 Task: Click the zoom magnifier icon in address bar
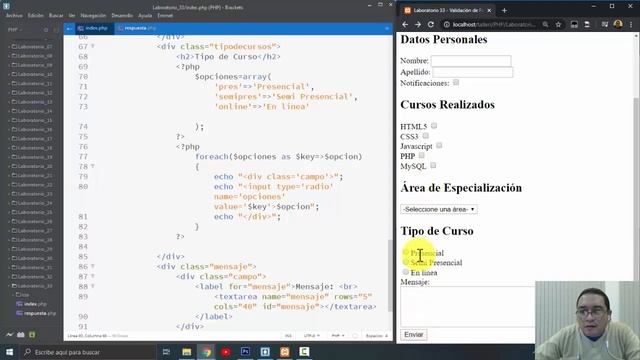545,24
